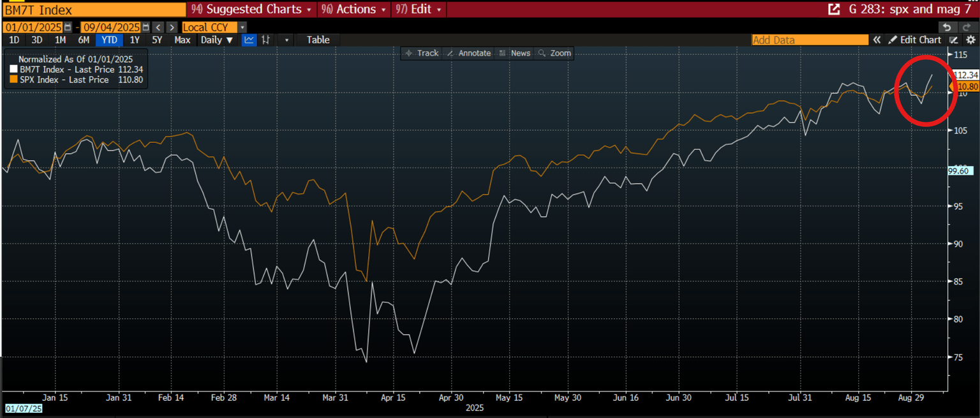
Task: Open the start date calendar picker
Action: (x=67, y=27)
